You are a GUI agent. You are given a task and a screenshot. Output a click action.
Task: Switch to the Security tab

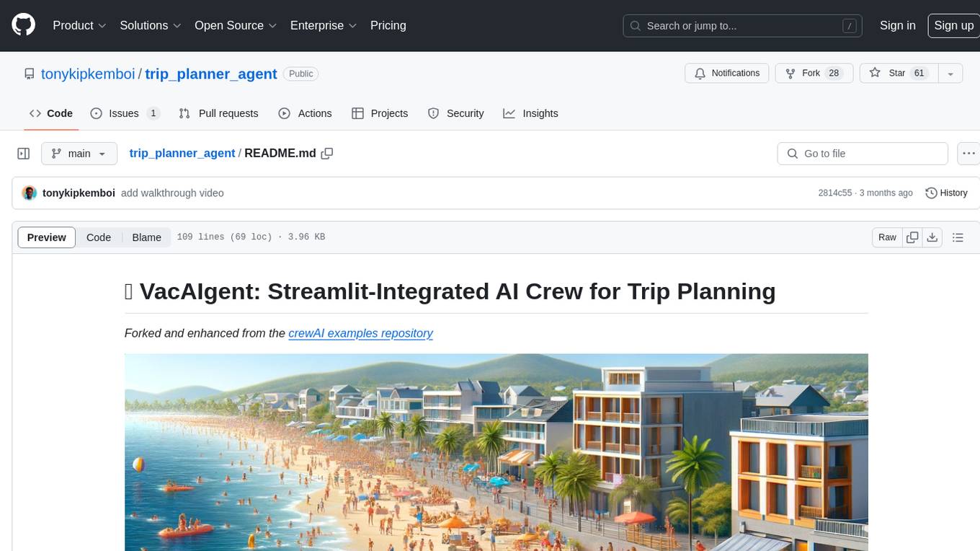point(455,113)
